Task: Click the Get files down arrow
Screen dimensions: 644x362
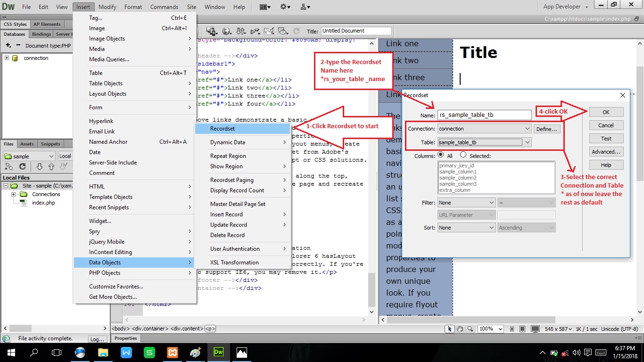Action: click(x=40, y=166)
